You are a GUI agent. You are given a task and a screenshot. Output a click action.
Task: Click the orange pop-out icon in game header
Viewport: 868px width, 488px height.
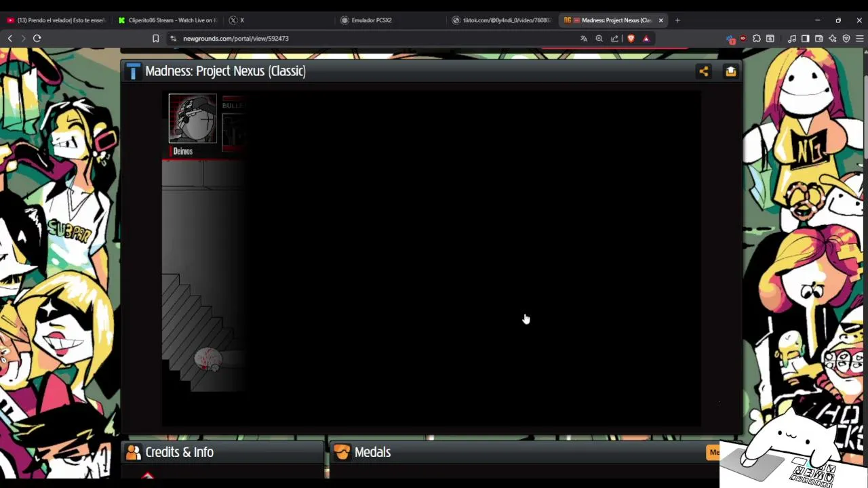point(730,71)
